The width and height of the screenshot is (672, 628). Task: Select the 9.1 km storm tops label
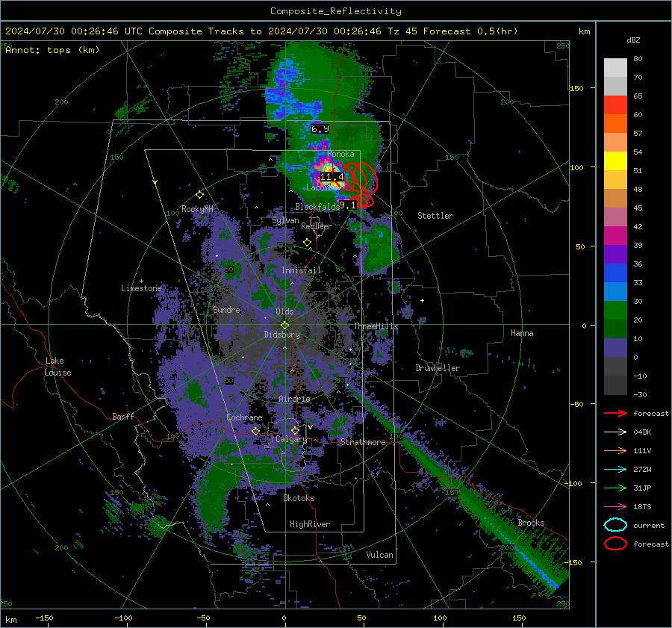click(x=347, y=205)
